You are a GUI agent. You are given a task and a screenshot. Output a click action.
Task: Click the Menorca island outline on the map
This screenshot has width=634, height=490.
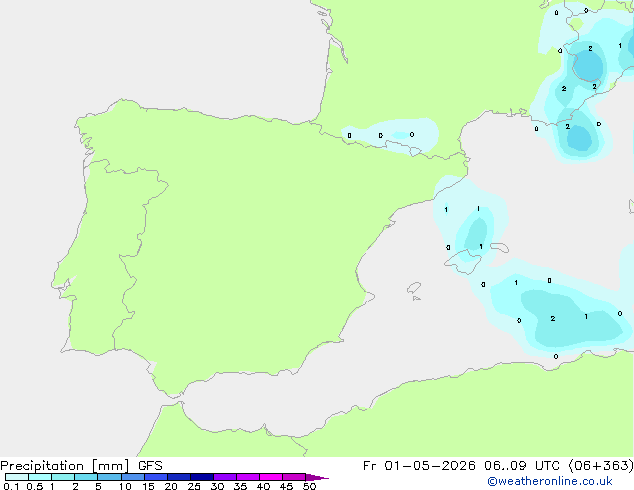500,247
